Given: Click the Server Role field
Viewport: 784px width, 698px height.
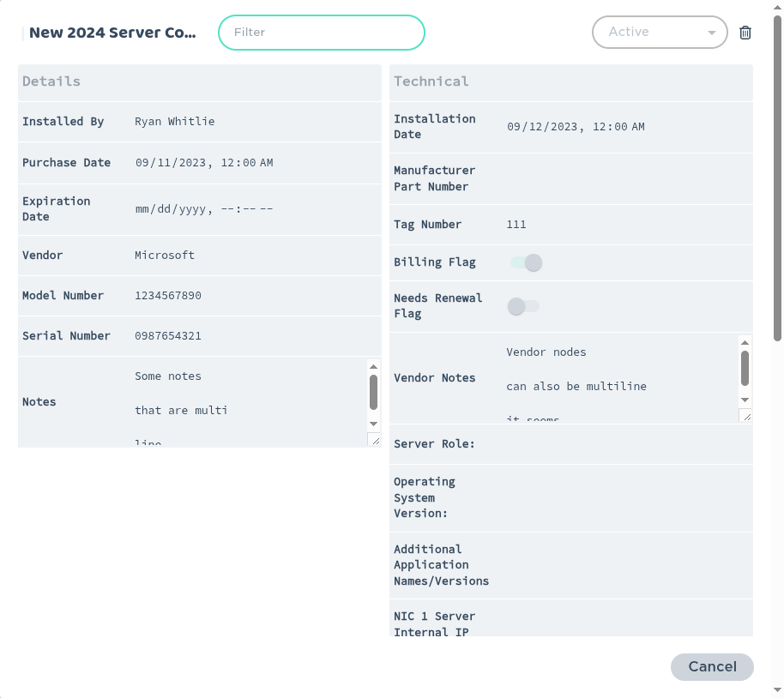Looking at the screenshot, I should pyautogui.click(x=627, y=444).
